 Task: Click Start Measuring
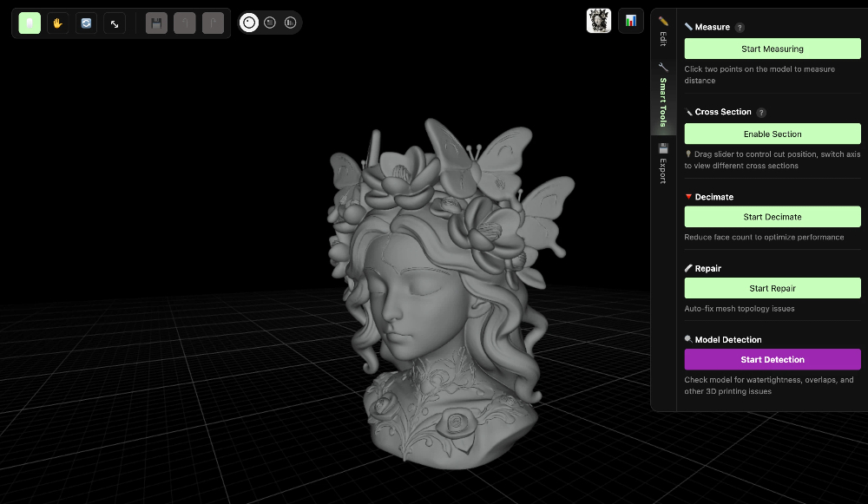click(772, 49)
